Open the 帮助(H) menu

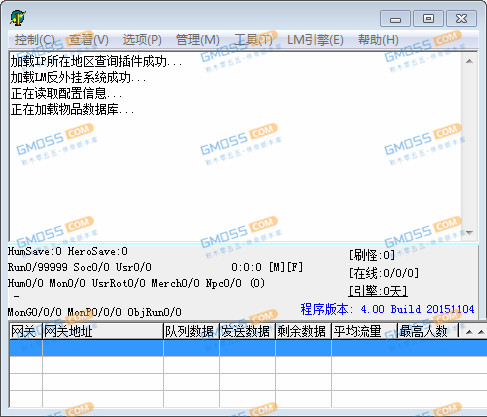pos(378,40)
